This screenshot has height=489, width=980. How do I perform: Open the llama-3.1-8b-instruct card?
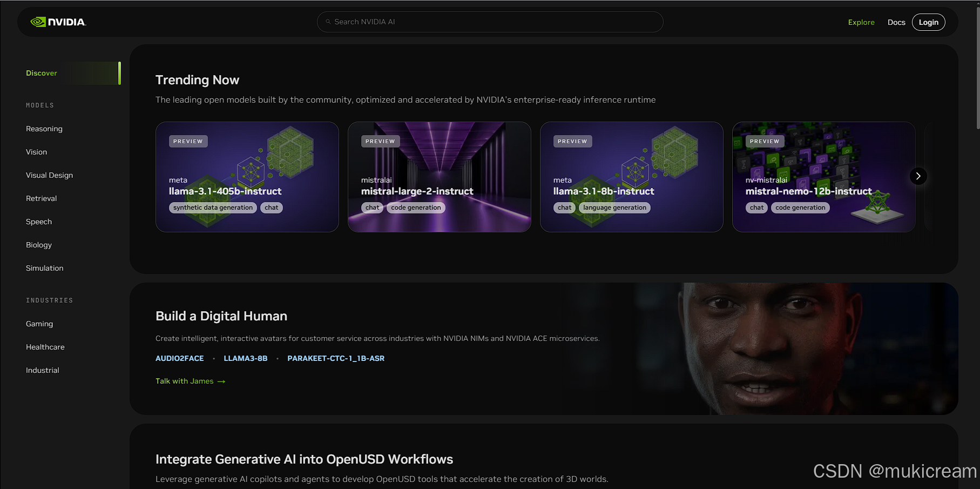[x=632, y=177]
